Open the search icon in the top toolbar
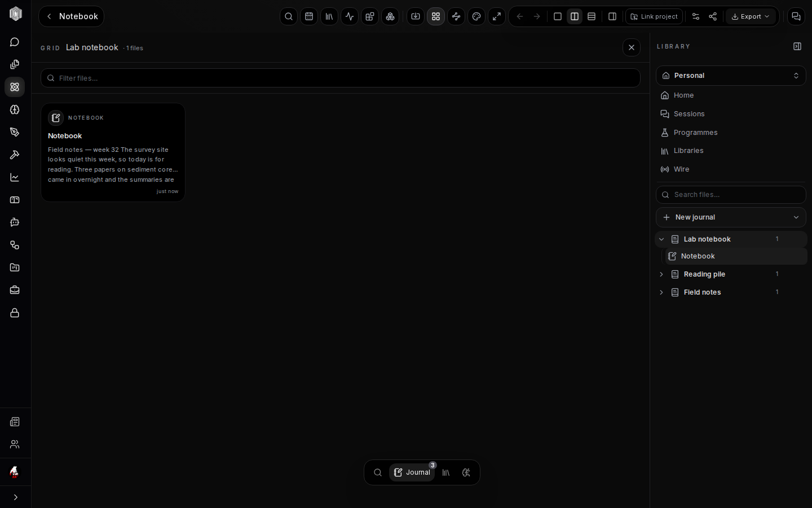This screenshot has width=812, height=508. tap(289, 16)
